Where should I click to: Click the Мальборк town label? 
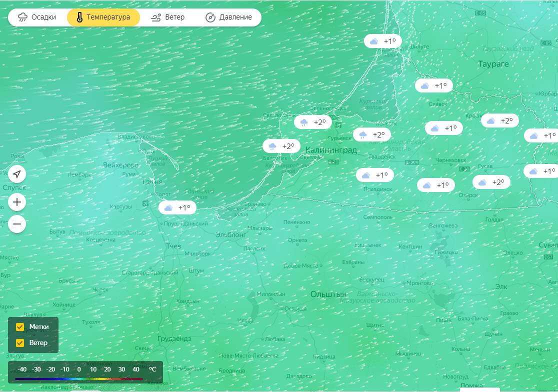click(198, 253)
